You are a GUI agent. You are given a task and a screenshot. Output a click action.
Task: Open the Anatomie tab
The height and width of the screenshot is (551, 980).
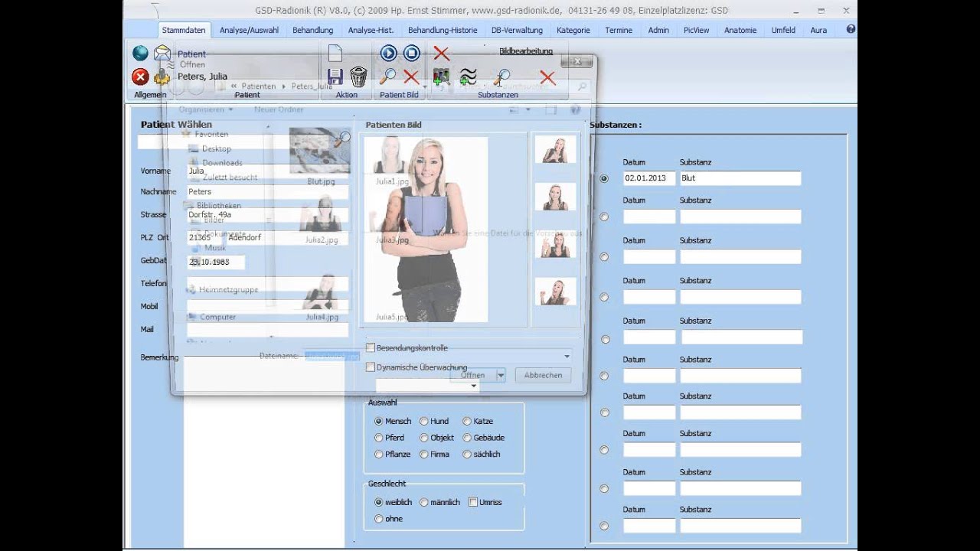740,30
